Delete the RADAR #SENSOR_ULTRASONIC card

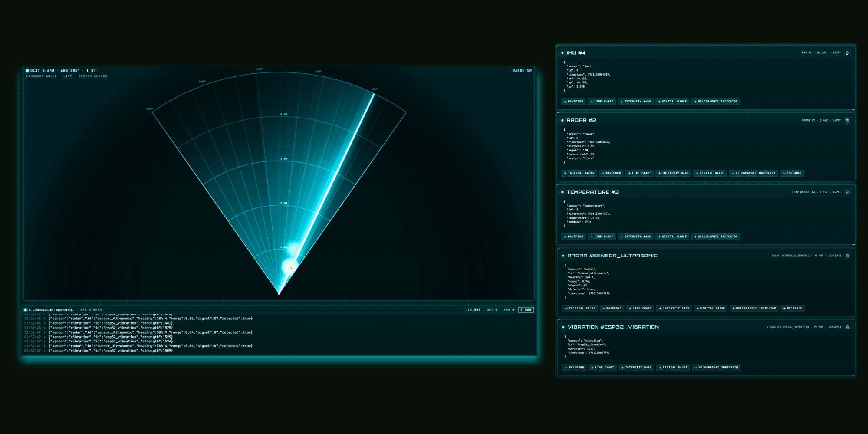click(848, 256)
